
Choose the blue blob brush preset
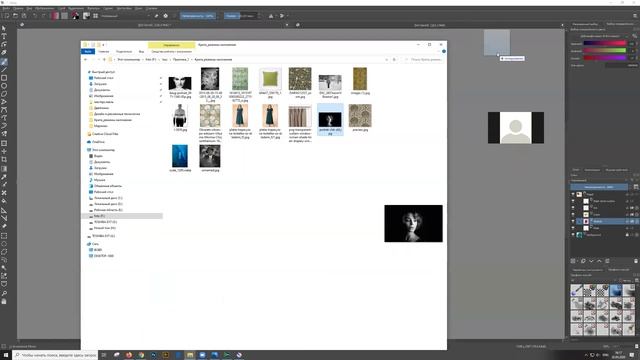(616, 290)
